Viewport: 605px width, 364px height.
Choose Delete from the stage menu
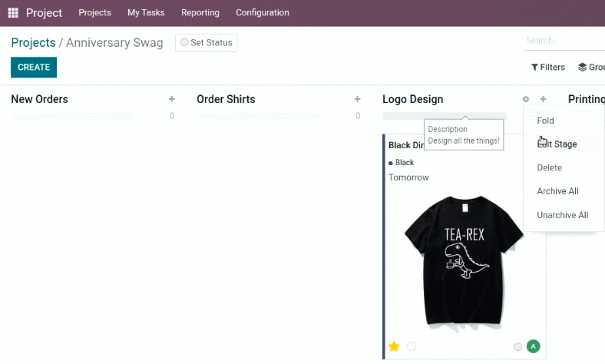point(564,167)
